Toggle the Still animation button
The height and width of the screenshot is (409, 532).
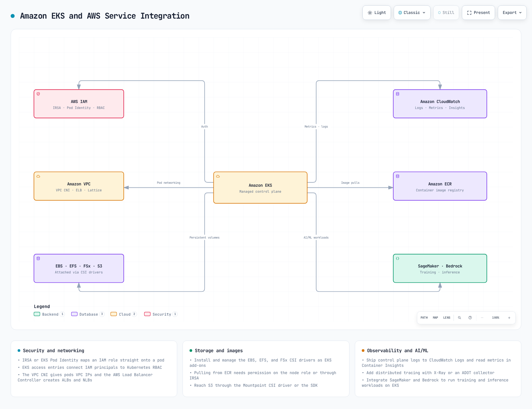[446, 13]
